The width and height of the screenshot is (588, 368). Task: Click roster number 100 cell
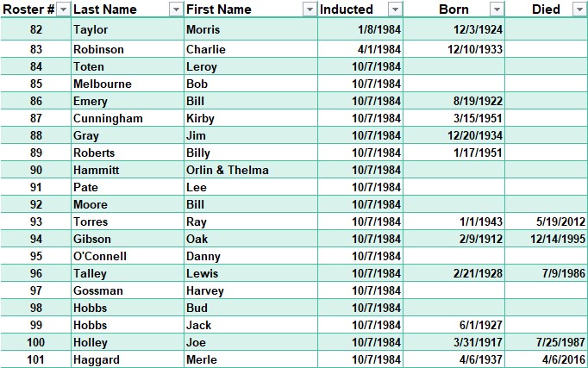coord(35,342)
